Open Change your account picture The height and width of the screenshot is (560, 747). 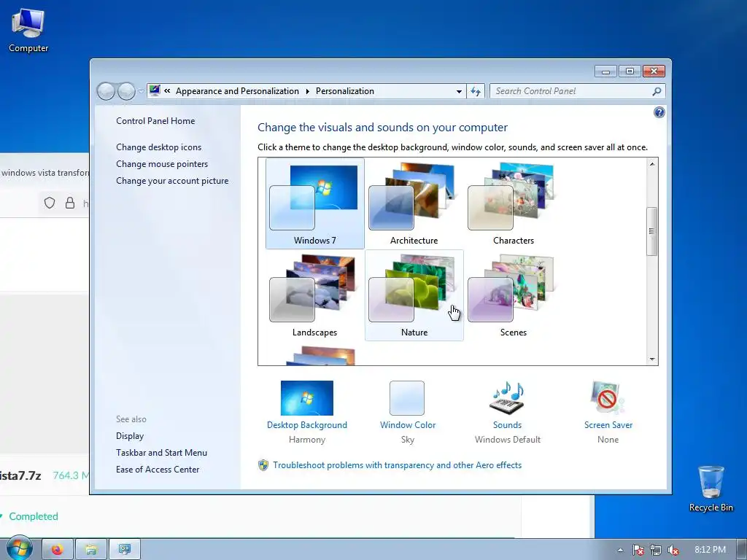tap(172, 181)
